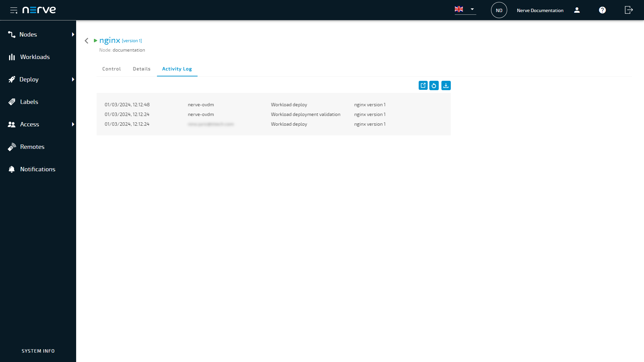Toggle the hamburger menu open
This screenshot has width=644, height=362.
tap(13, 10)
